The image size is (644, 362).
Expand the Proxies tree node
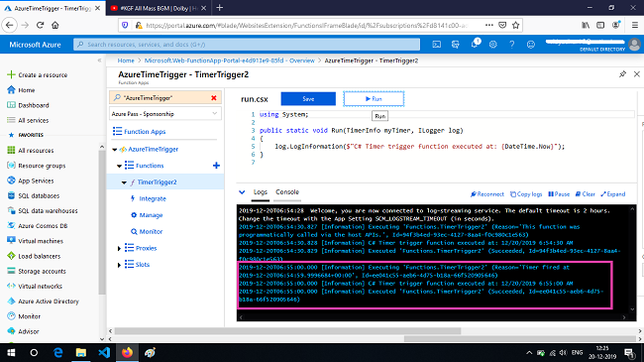point(119,249)
